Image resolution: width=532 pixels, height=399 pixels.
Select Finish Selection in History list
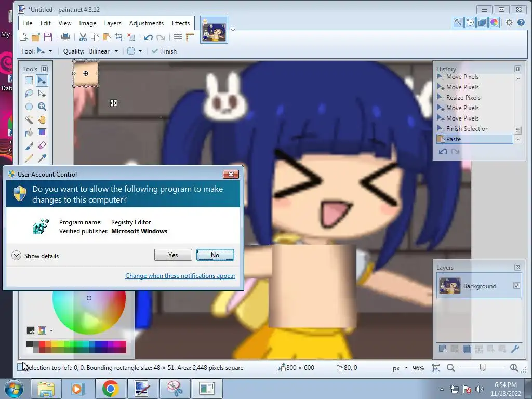(x=475, y=129)
